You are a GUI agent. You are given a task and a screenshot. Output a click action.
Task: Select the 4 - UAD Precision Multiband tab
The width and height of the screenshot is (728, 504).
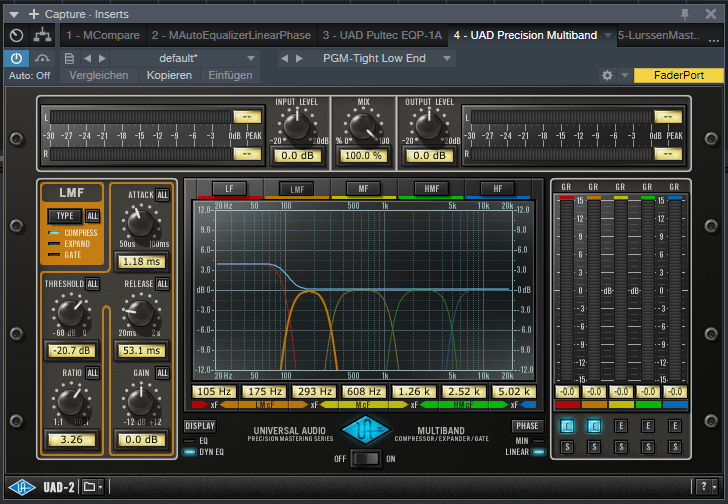[525, 35]
